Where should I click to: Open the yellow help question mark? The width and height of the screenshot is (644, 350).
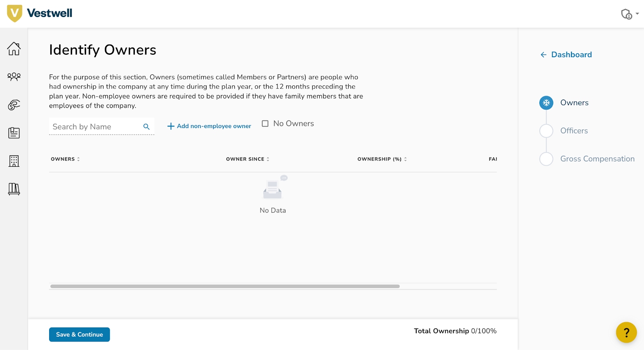coord(626,332)
